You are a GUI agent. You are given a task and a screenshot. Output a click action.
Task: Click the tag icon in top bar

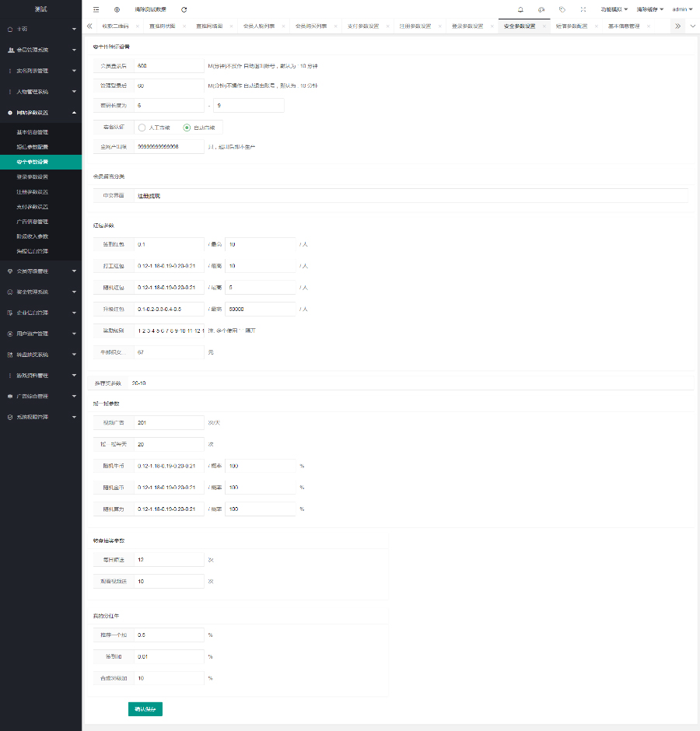coord(562,9)
